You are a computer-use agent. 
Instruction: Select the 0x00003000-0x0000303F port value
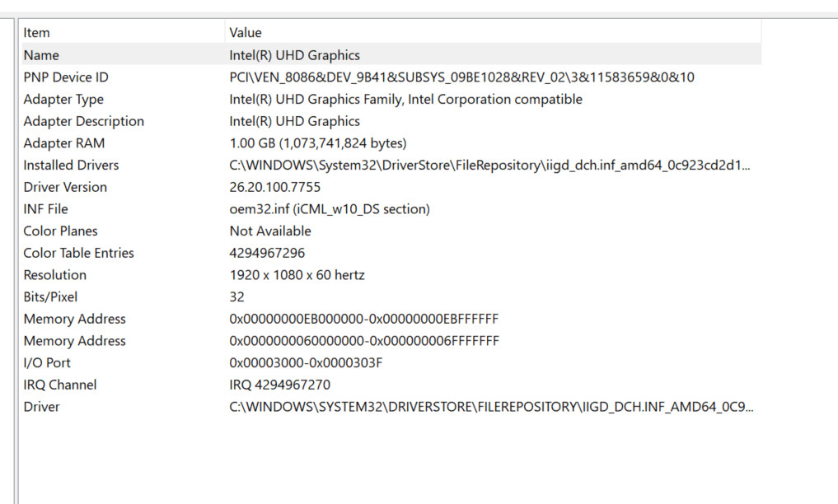306,362
